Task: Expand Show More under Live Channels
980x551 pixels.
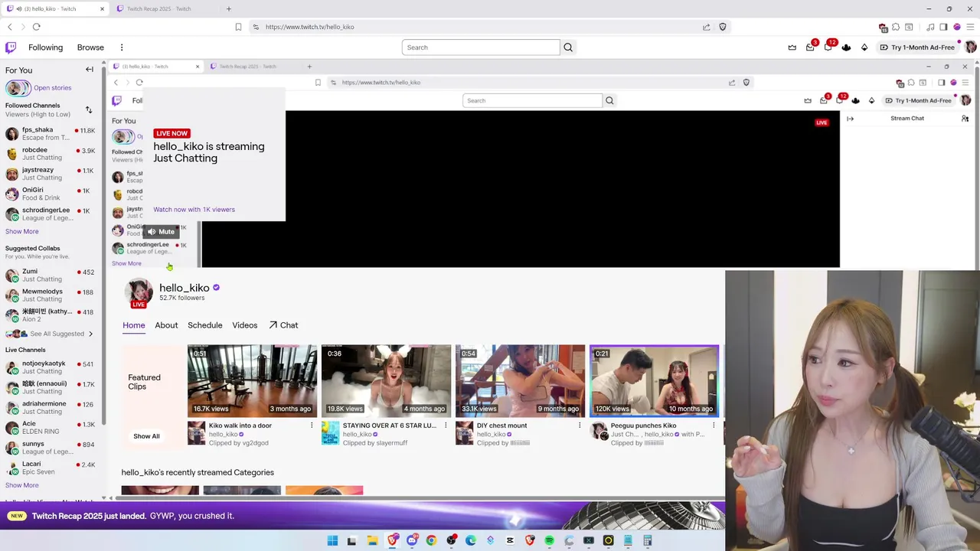Action: pyautogui.click(x=21, y=485)
